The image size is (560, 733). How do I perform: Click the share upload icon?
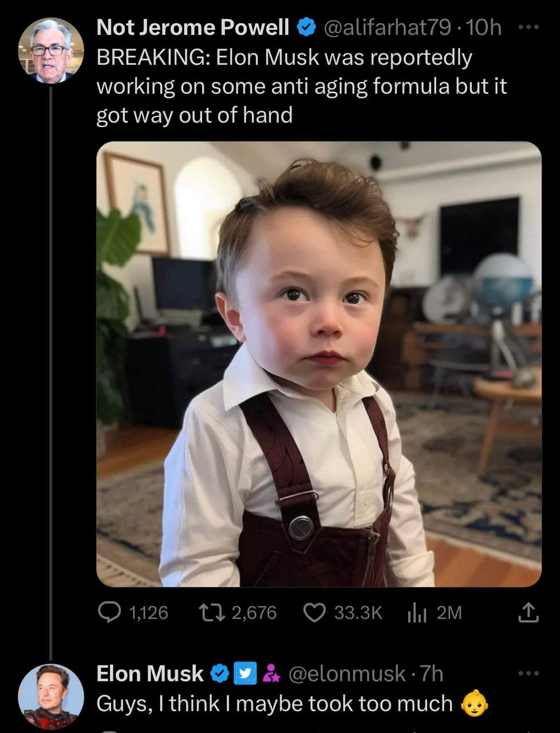[528, 612]
